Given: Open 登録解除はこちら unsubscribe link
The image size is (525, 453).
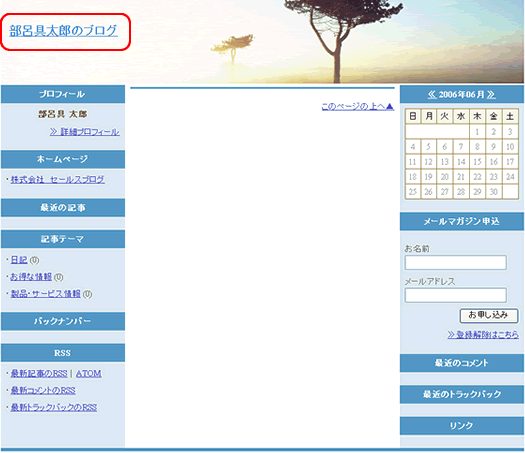Looking at the screenshot, I should [x=483, y=334].
